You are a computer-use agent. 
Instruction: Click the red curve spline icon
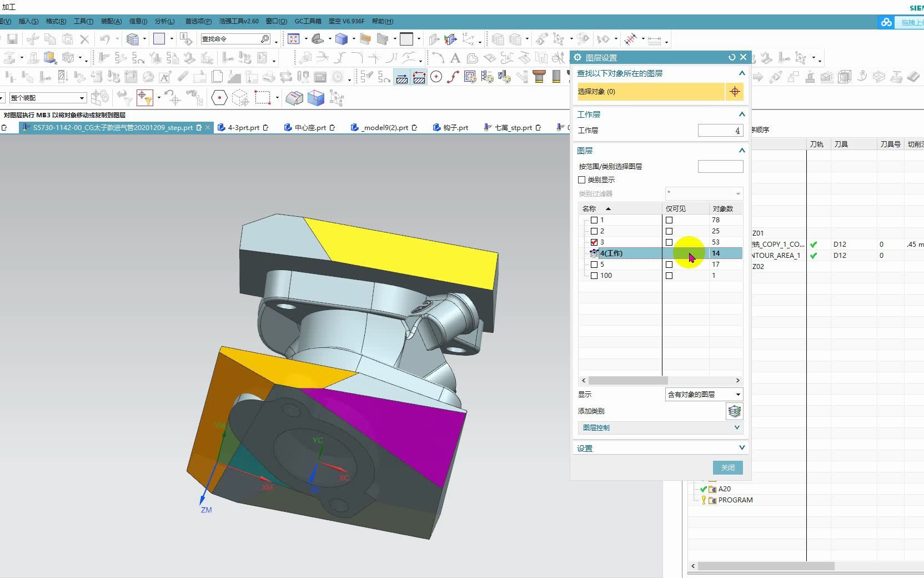(453, 77)
